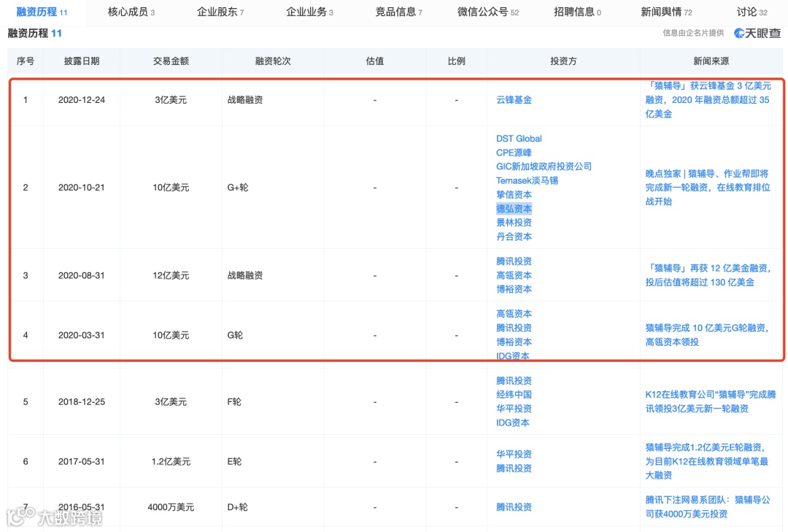Open 华平投资 in the F轮 row
The height and width of the screenshot is (532, 788).
[514, 409]
